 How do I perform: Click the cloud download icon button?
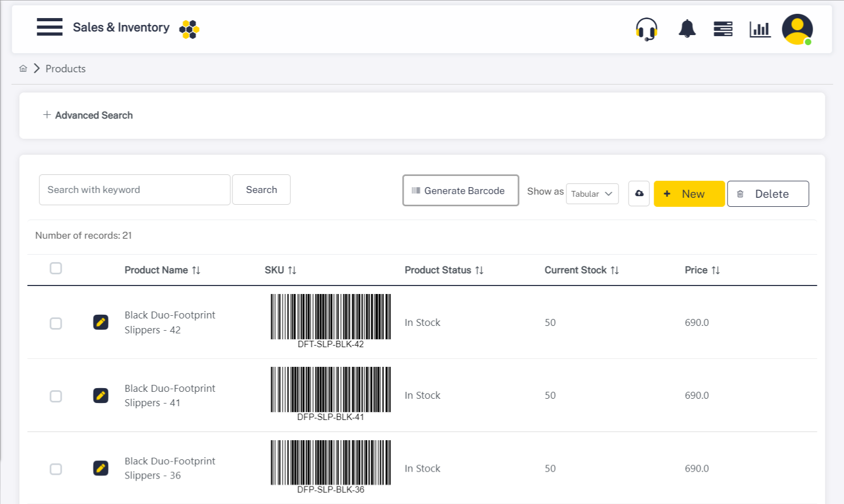tap(639, 194)
